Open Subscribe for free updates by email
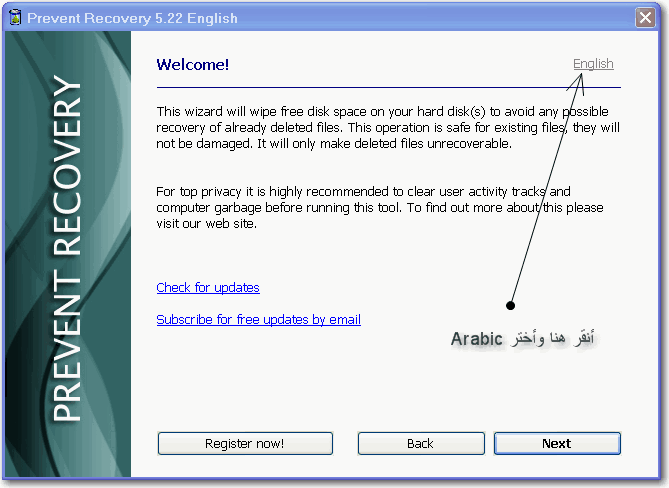This screenshot has width=669, height=488. click(258, 320)
